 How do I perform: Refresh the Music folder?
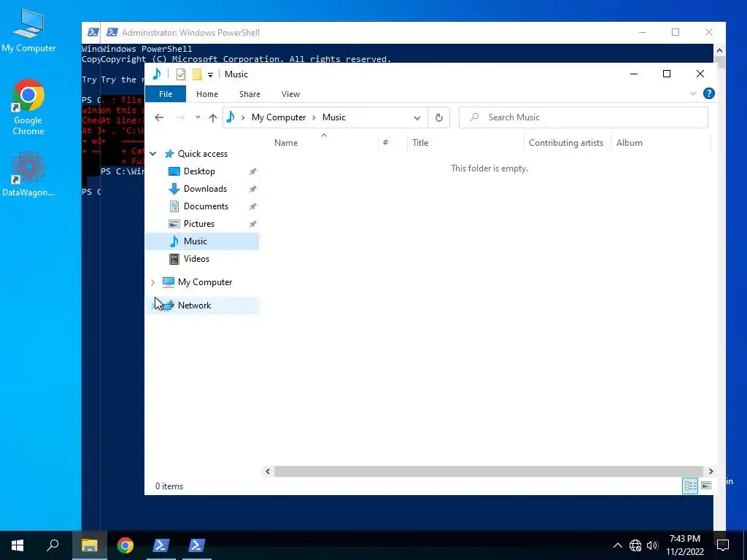[438, 117]
